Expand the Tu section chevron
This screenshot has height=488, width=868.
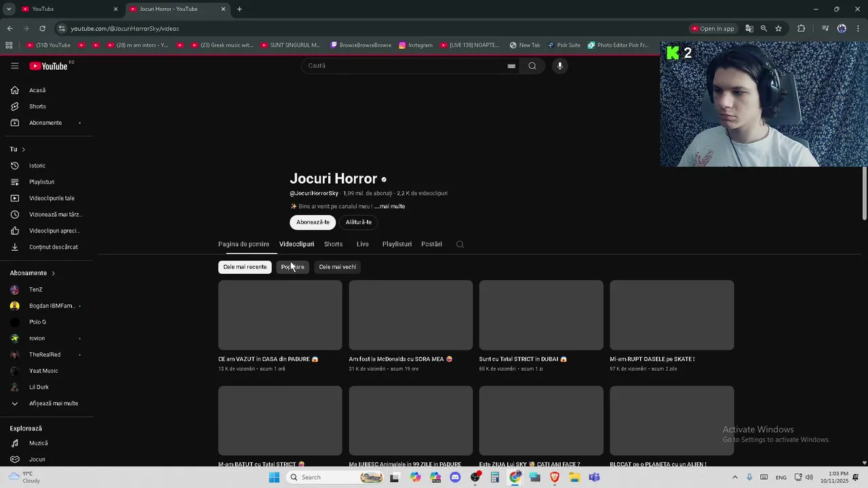tap(23, 149)
